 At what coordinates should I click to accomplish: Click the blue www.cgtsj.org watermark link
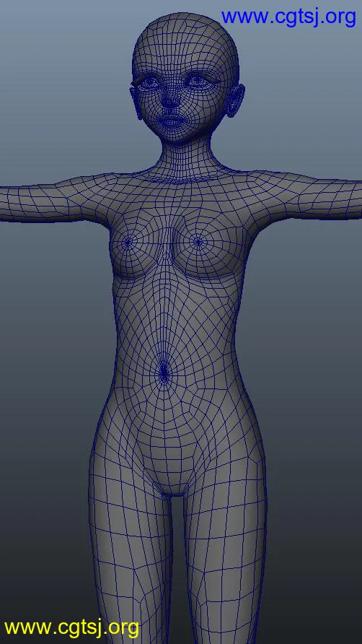coord(288,17)
